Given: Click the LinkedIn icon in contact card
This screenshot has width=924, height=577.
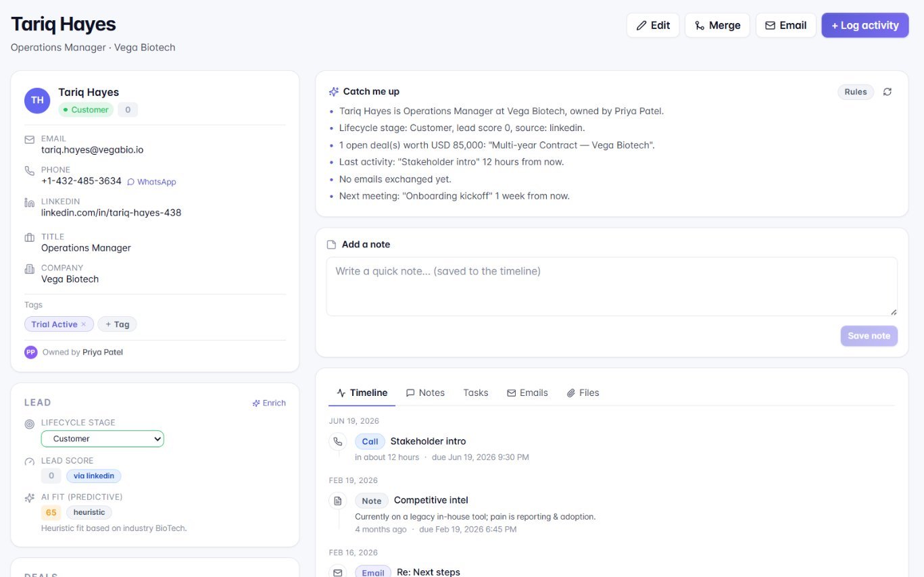Looking at the screenshot, I should (30, 203).
